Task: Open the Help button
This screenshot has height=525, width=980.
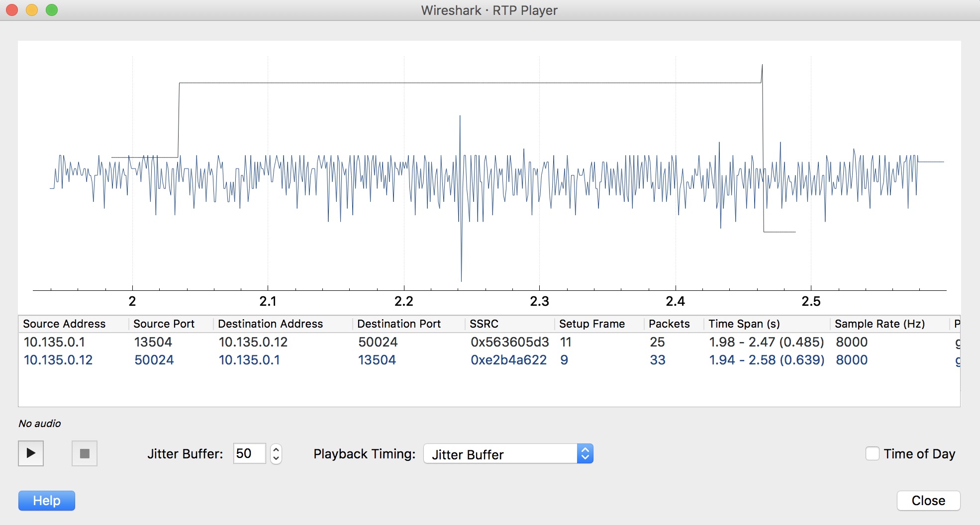Action: click(47, 501)
